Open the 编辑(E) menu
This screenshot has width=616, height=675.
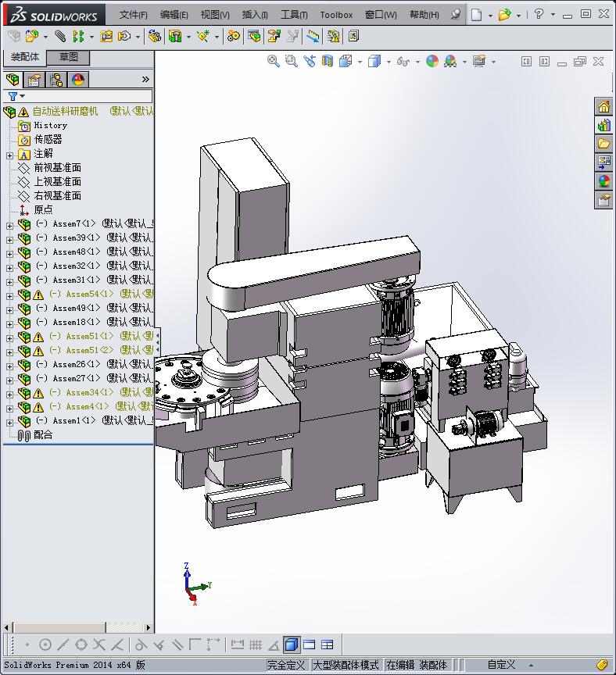pos(174,15)
